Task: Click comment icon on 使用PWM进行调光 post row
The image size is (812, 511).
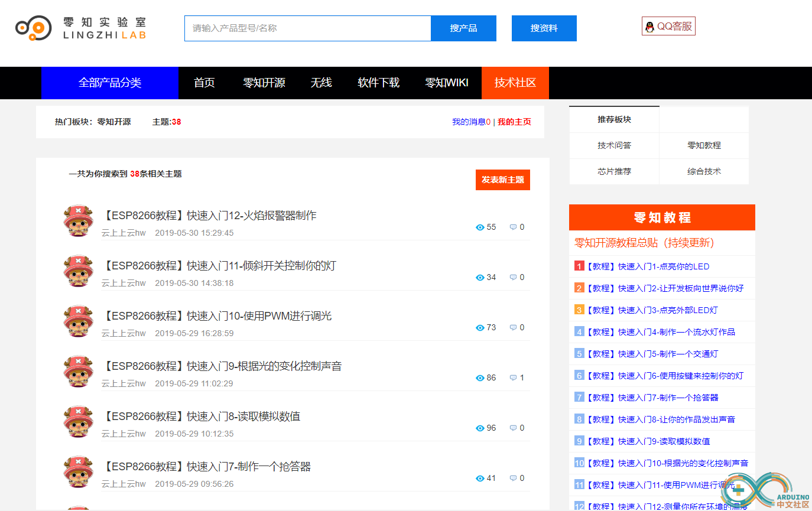Action: pos(513,328)
